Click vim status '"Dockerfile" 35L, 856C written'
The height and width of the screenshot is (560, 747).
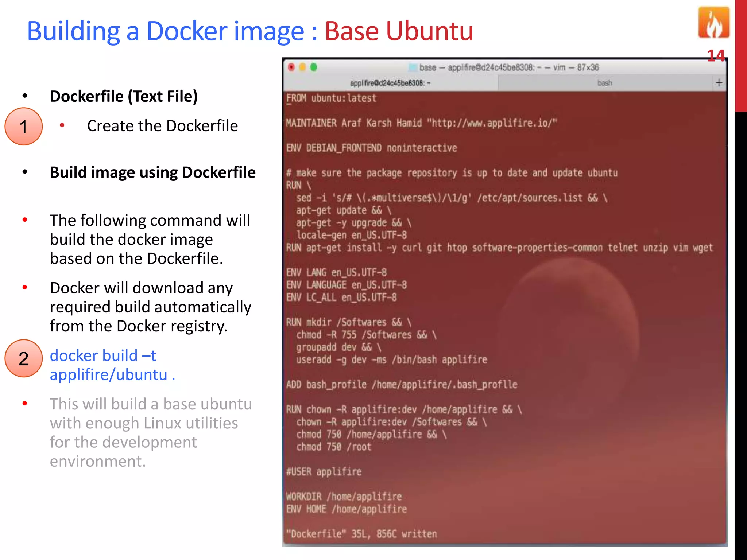point(361,534)
